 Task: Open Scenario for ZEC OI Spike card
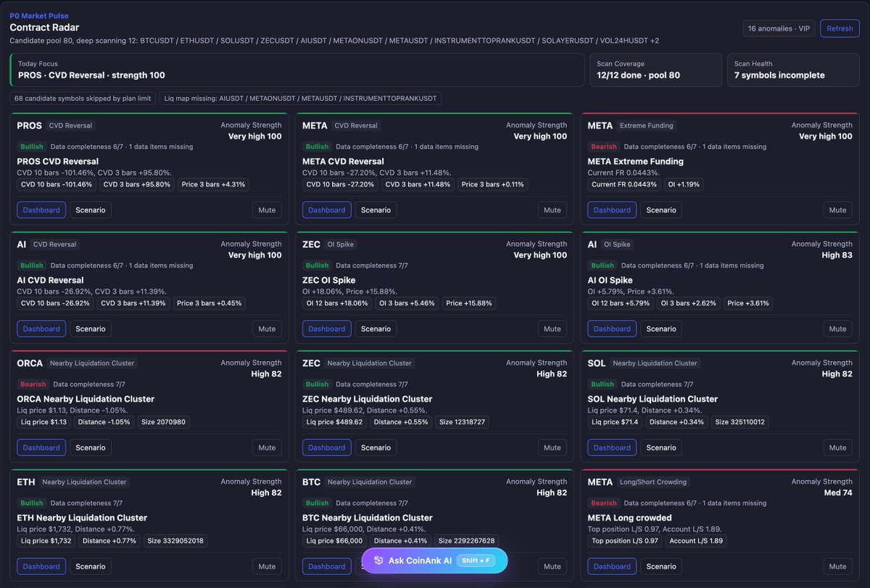(x=376, y=328)
